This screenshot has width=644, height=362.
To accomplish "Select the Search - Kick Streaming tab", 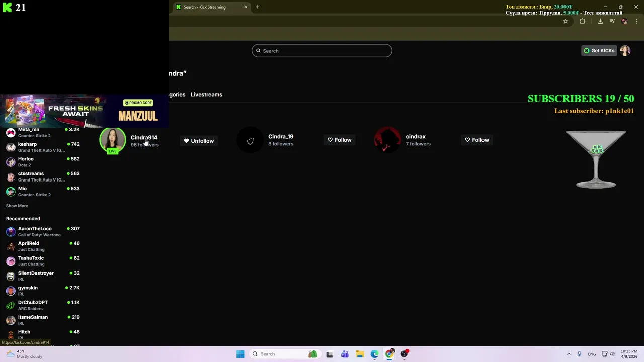I will click(211, 7).
